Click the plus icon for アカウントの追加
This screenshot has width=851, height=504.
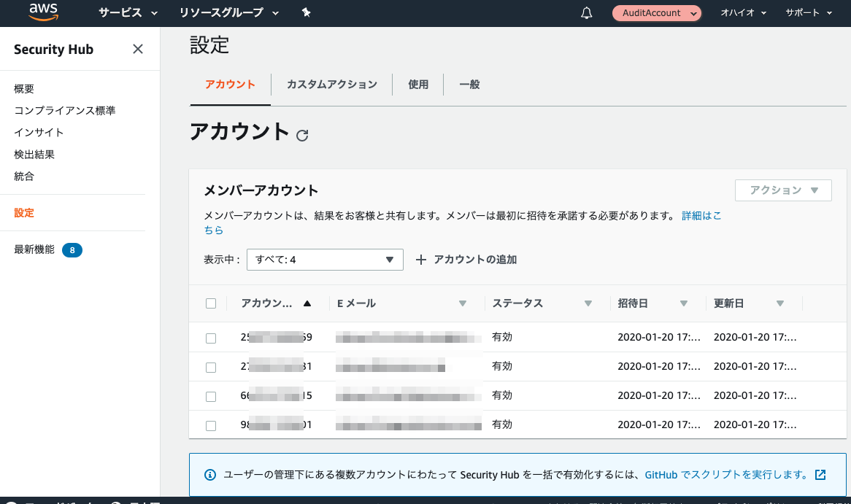click(420, 260)
